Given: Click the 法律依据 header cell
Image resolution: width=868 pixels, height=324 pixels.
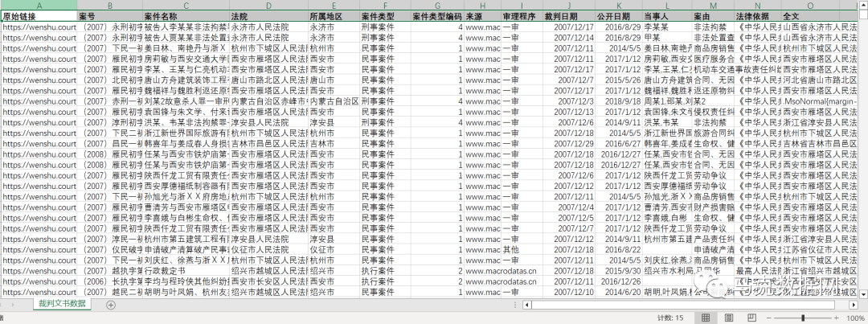Looking at the screenshot, I should point(758,16).
